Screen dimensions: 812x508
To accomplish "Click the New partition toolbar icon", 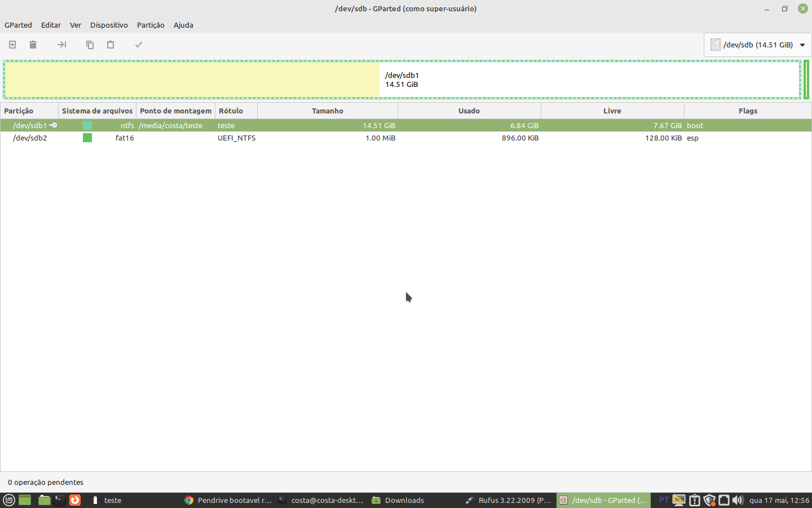I will tap(12, 45).
